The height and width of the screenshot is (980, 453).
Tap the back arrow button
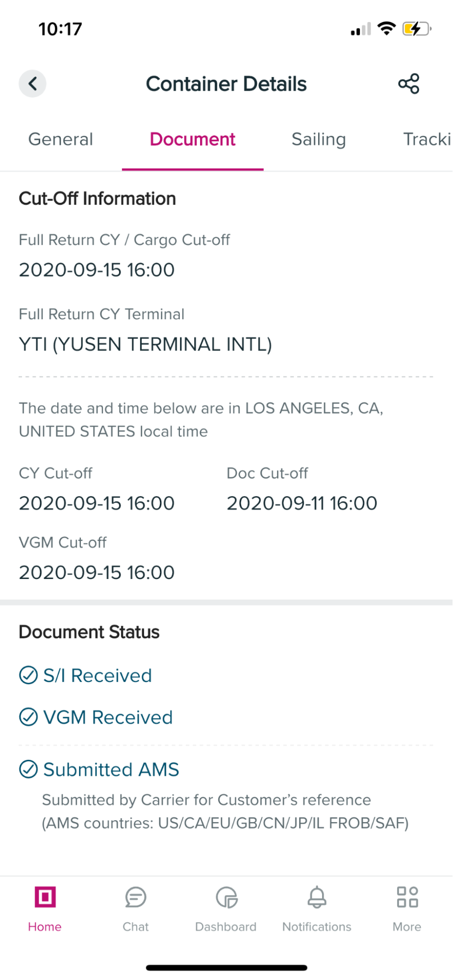coord(32,84)
